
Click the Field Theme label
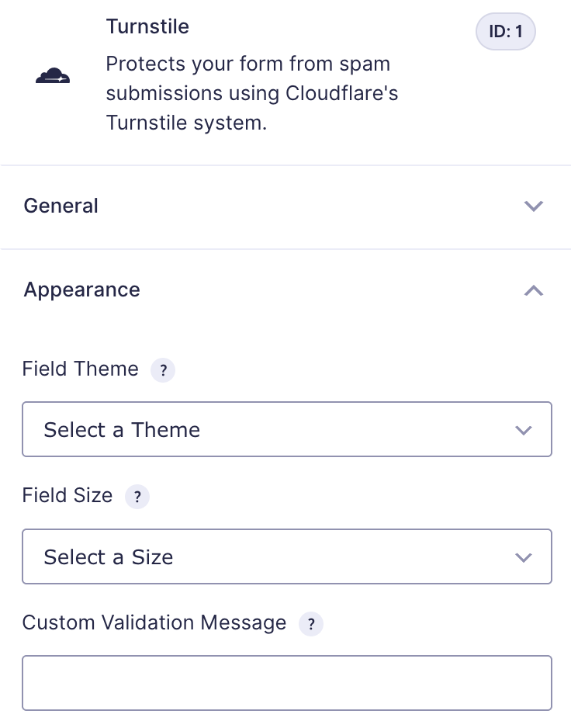[x=81, y=369]
